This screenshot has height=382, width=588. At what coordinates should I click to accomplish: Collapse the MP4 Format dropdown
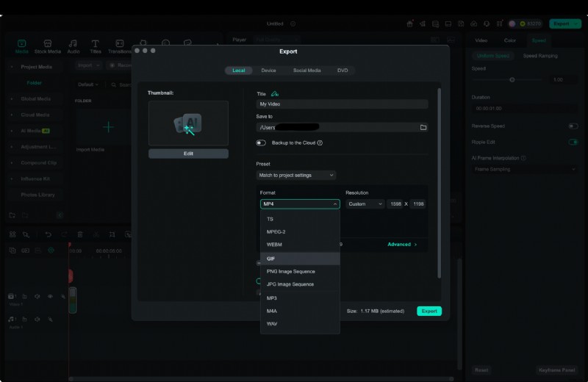(x=300, y=204)
